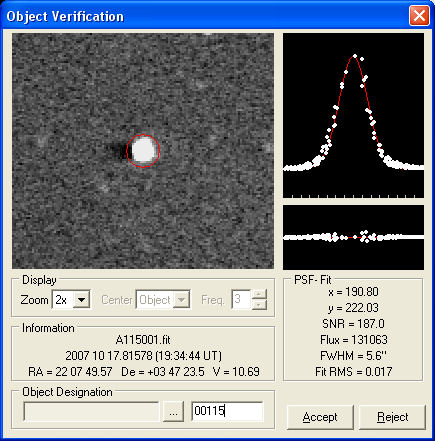This screenshot has height=441, width=435.
Task: Click the Freq. number field showing 3
Action: point(241,300)
